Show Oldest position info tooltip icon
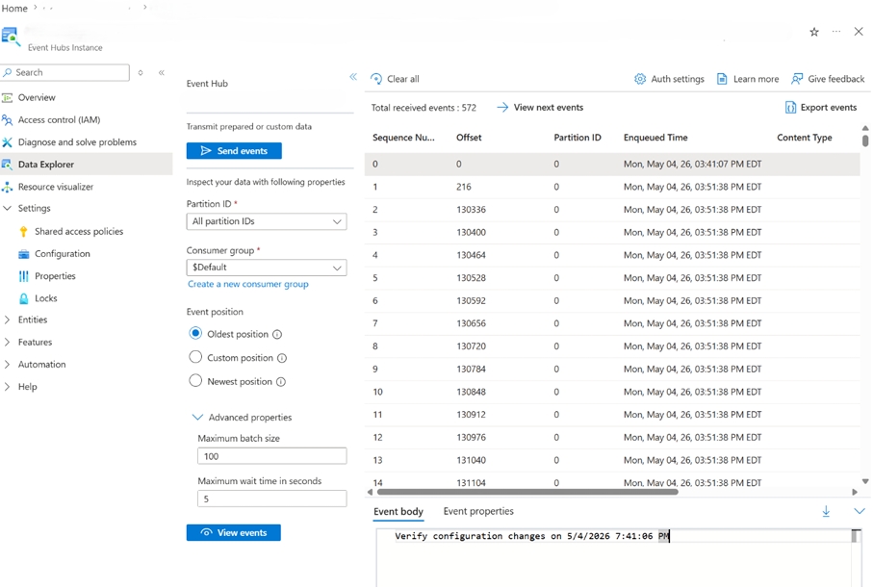The width and height of the screenshot is (873, 588). coord(277,335)
